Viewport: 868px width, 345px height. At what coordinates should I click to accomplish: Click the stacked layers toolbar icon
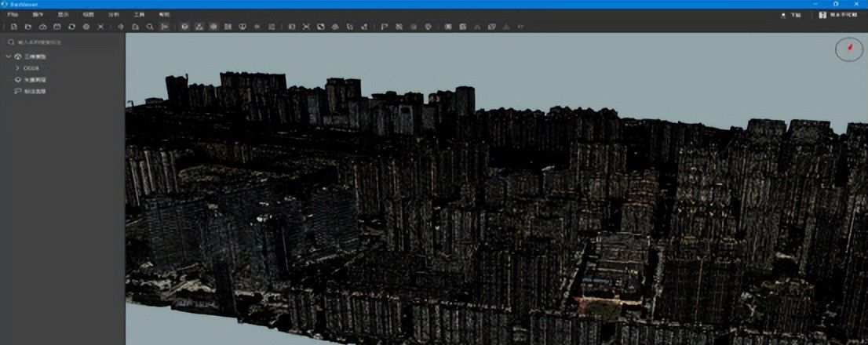pyautogui.click(x=335, y=27)
